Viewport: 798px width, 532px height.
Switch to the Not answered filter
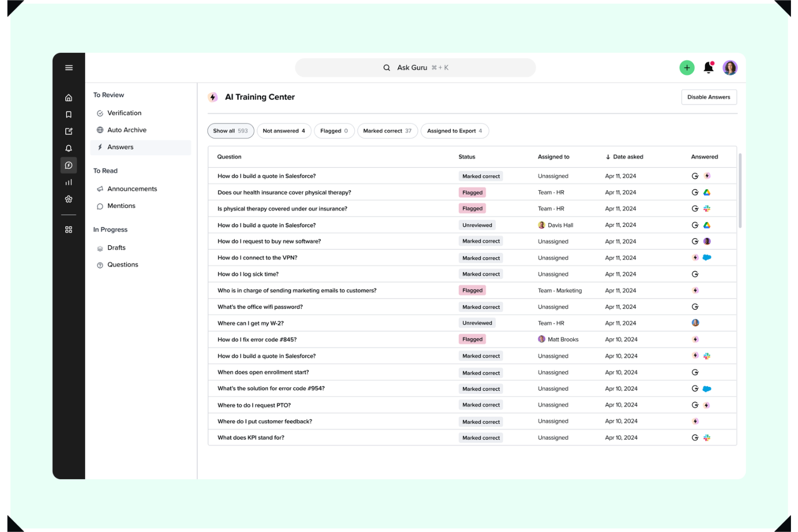284,130
